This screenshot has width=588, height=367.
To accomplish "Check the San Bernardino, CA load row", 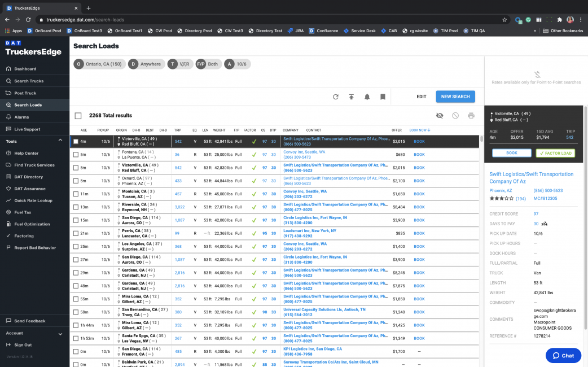I will point(76,312).
